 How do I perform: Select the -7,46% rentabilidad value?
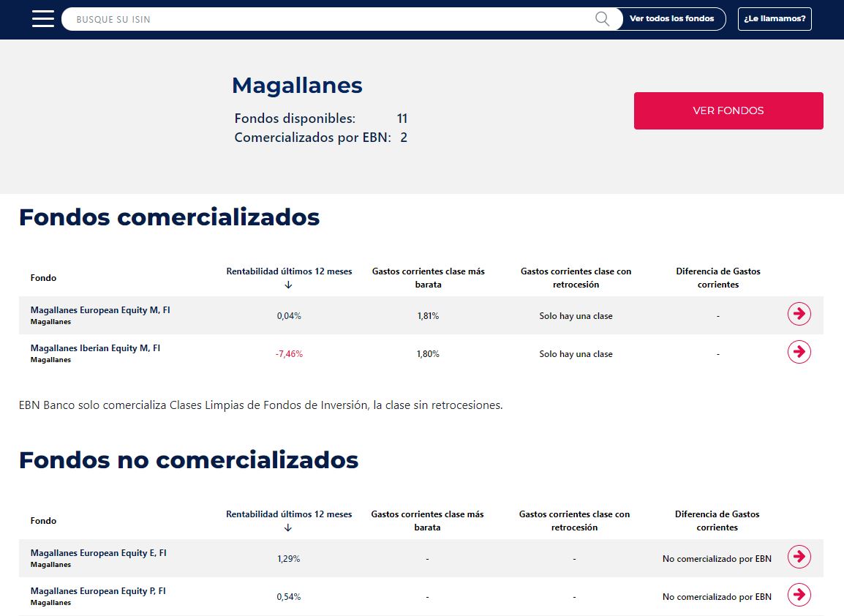pyautogui.click(x=289, y=354)
